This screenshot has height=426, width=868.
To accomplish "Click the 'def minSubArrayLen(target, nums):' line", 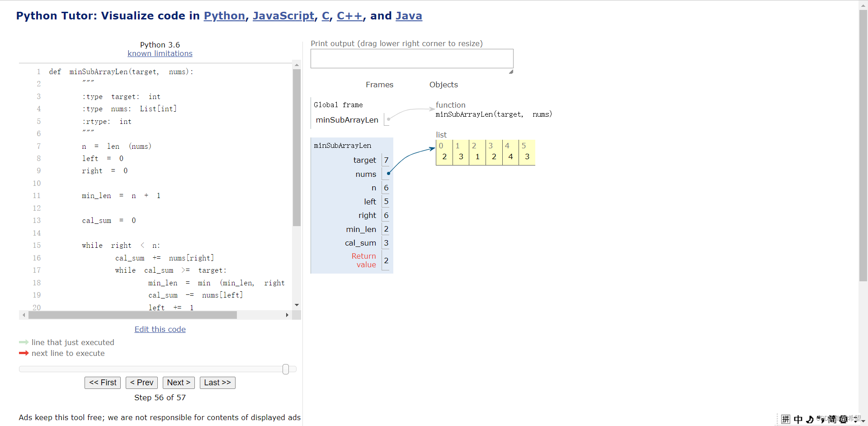I will click(x=121, y=71).
